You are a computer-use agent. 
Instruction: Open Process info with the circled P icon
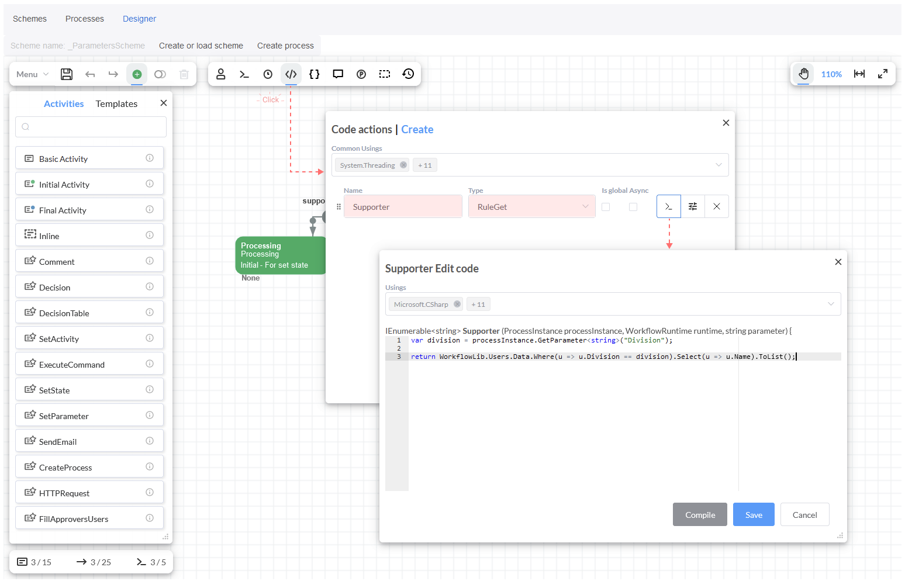click(361, 74)
